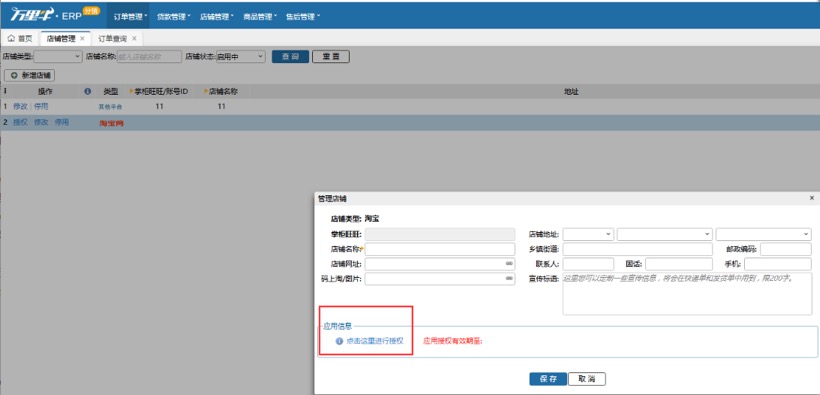Click the link icon in 店铺网址 field
This screenshot has width=820, height=395.
[x=509, y=264]
